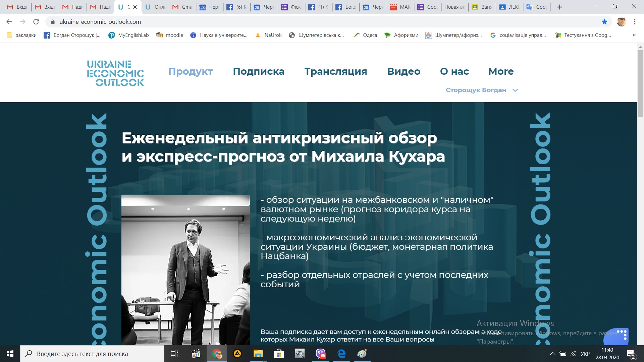Open the соціалізація управ... bookmark

[x=518, y=35]
